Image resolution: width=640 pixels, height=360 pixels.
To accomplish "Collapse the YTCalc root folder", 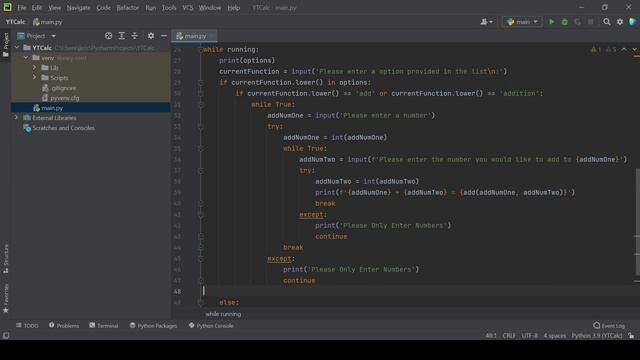I will [x=17, y=48].
